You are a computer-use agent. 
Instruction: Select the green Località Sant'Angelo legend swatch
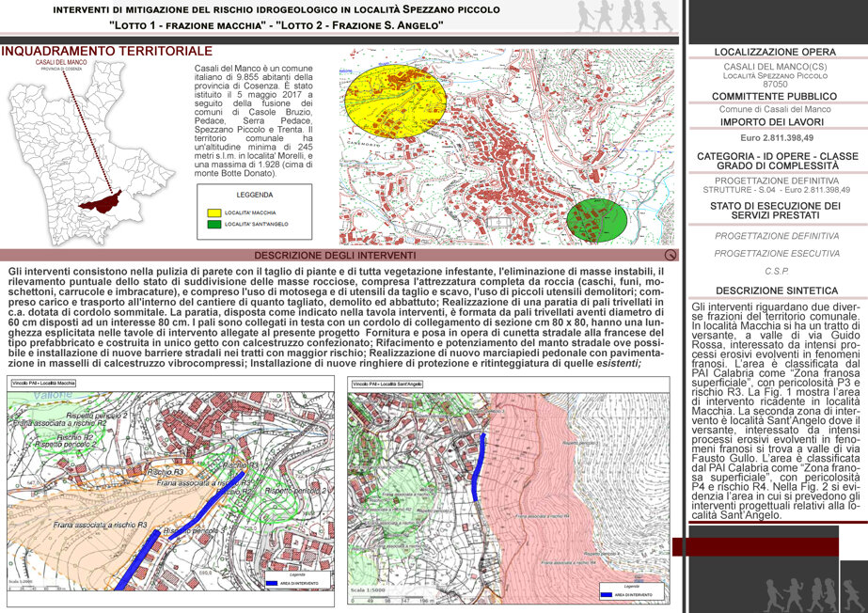(x=213, y=224)
